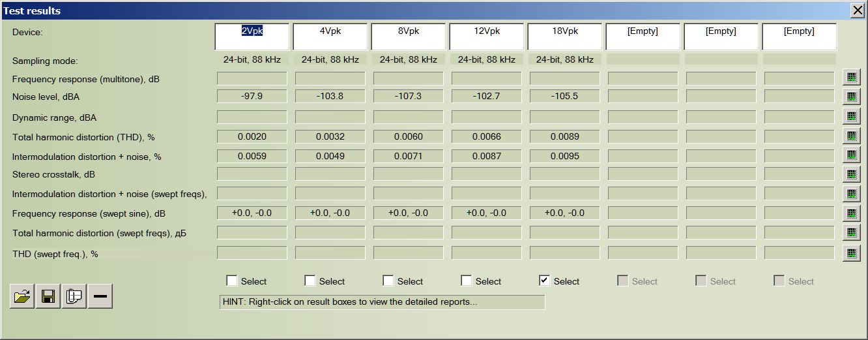Open graph for Intermodulation distortion (swept freqs) row
Viewport: 868px width, 340px height.
click(850, 194)
